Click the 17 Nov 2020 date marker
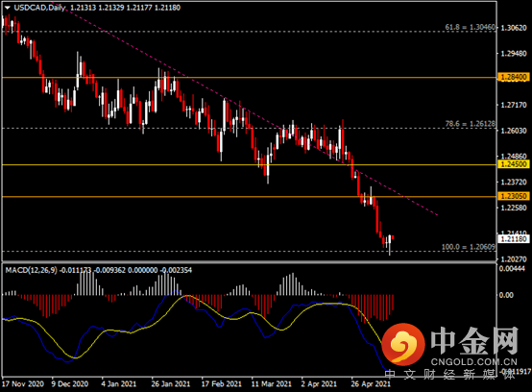The image size is (532, 392). pyautogui.click(x=23, y=384)
